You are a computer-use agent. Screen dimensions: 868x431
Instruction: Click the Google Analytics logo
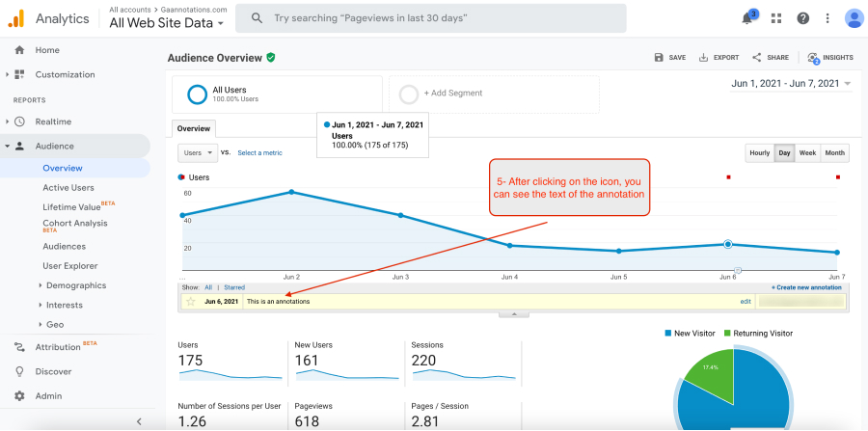pyautogui.click(x=15, y=19)
